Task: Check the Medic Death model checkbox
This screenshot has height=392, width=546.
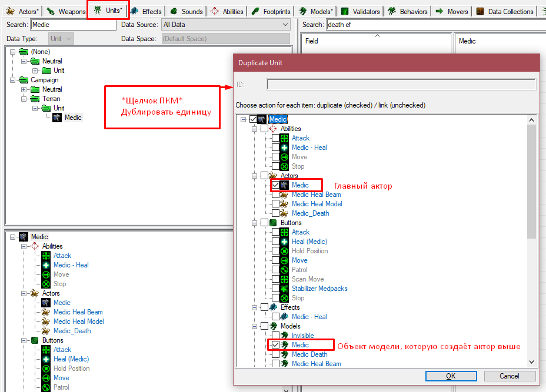Action: [275, 354]
